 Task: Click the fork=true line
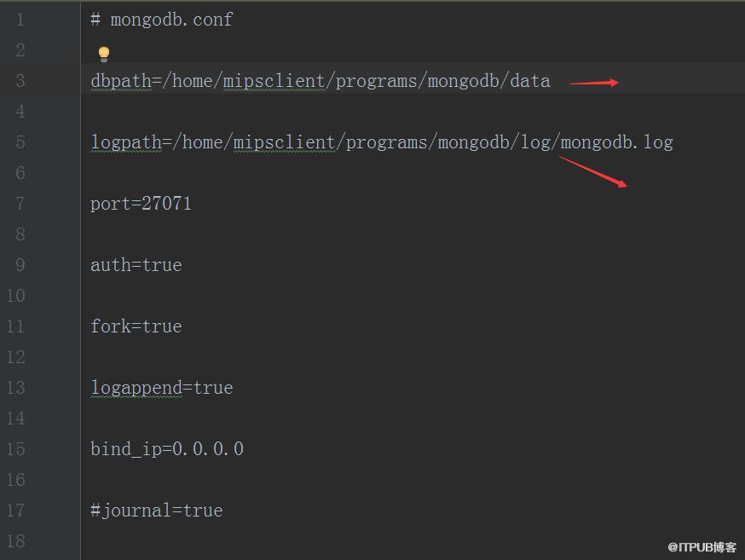pyautogui.click(x=136, y=326)
